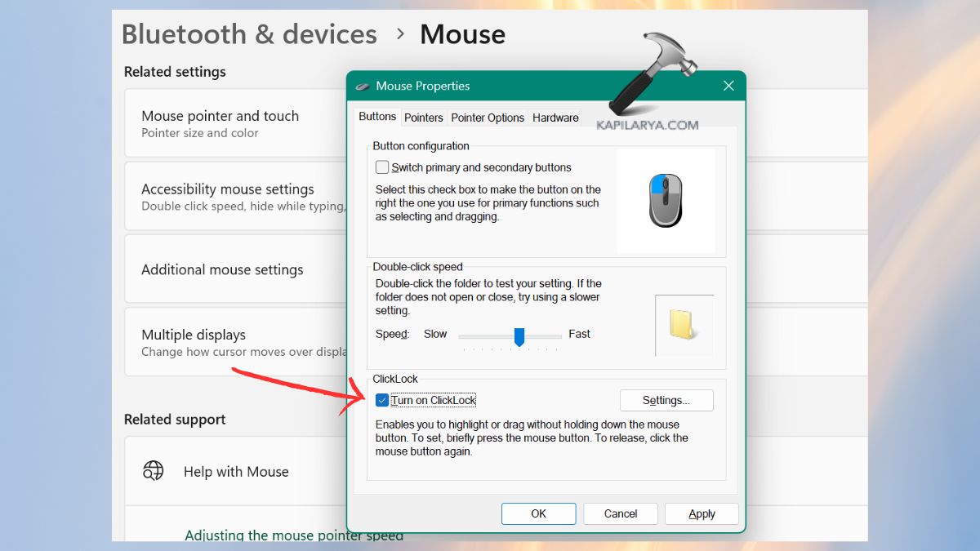Close the Mouse Properties dialog
The height and width of the screenshot is (551, 980).
(728, 86)
